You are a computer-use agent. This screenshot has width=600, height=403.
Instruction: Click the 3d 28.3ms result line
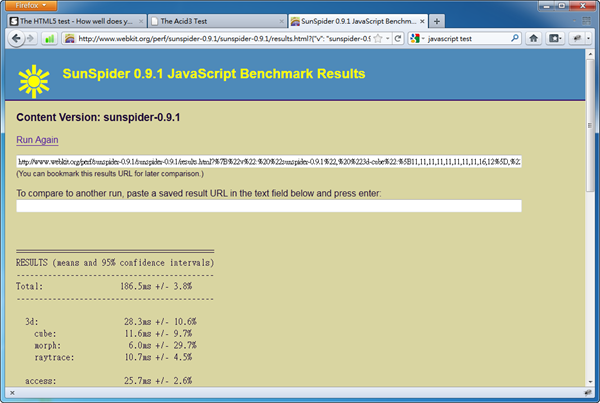(111, 321)
